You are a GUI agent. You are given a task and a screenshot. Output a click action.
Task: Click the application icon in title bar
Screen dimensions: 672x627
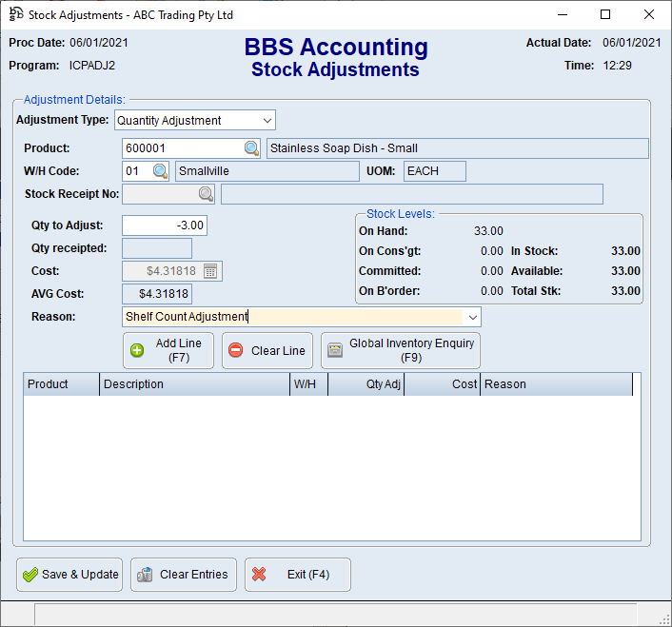[x=15, y=15]
